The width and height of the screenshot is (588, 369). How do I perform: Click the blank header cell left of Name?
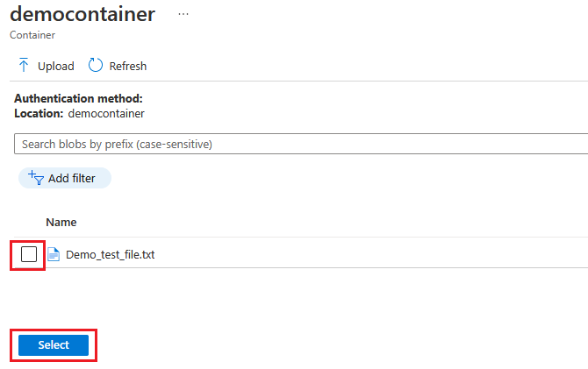click(28, 222)
